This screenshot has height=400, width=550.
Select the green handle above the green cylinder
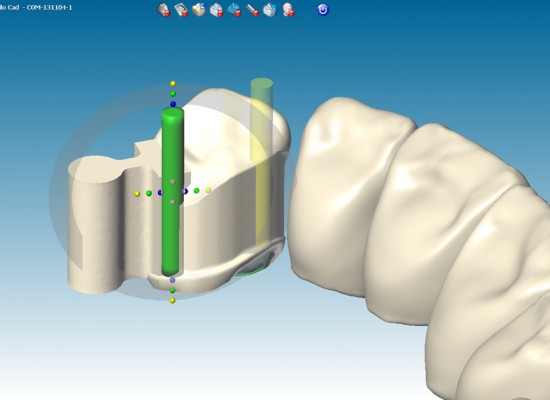click(x=173, y=94)
